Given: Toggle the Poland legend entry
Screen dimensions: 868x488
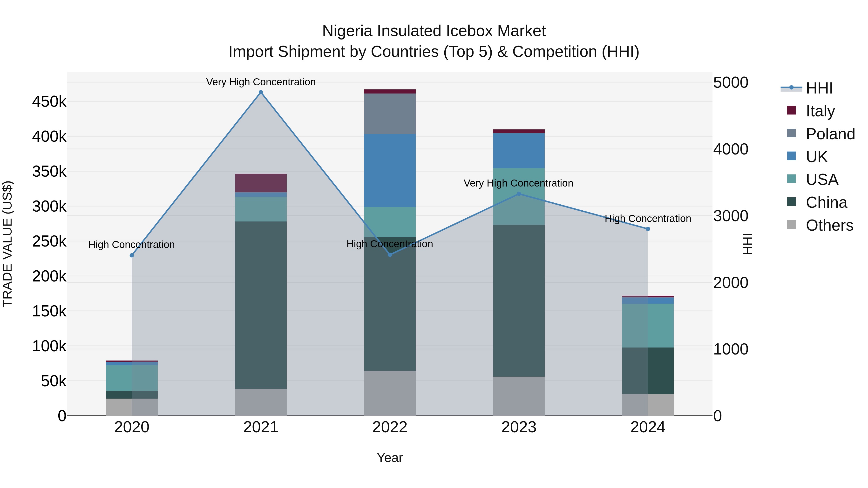Looking at the screenshot, I should [x=821, y=134].
